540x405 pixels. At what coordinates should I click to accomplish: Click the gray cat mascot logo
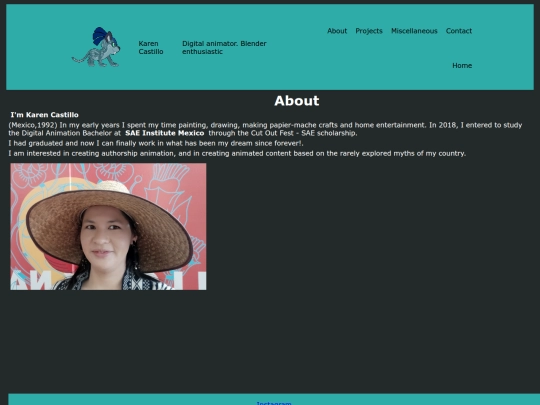(x=96, y=47)
